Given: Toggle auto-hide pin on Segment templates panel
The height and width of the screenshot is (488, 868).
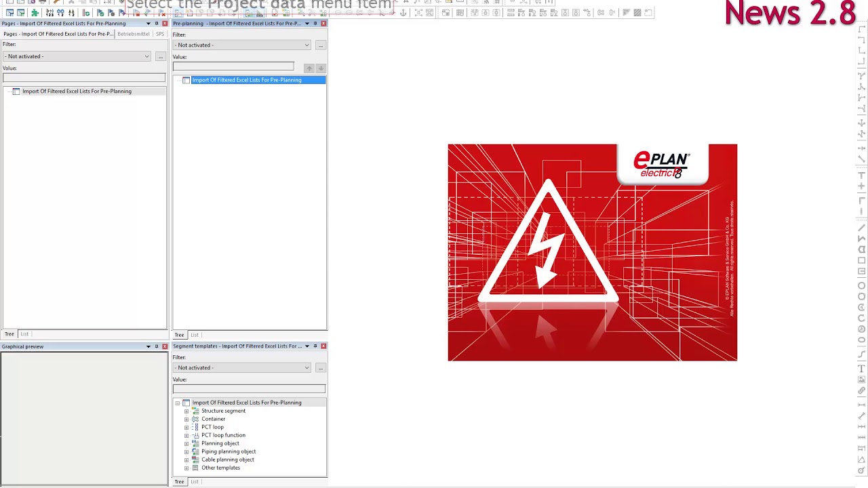Looking at the screenshot, I should coord(315,346).
